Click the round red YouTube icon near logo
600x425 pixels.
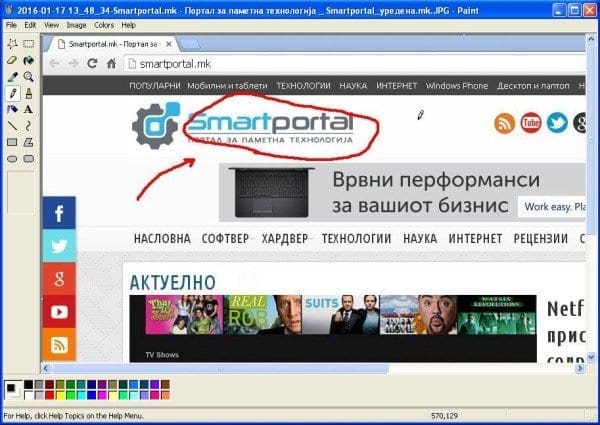coord(531,123)
